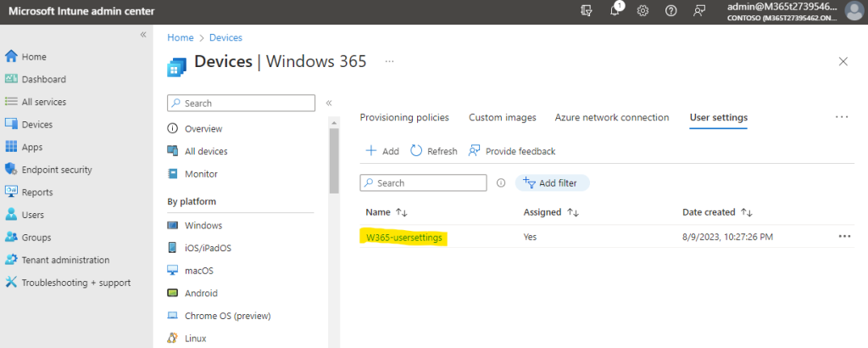The height and width of the screenshot is (348, 868).
Task: Click the user settings Search box
Action: pyautogui.click(x=423, y=182)
